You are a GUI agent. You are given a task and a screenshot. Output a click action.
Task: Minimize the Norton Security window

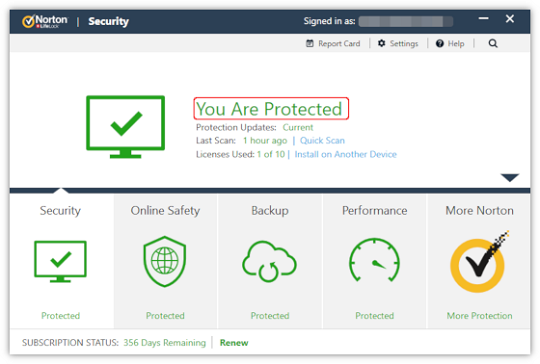click(x=484, y=19)
